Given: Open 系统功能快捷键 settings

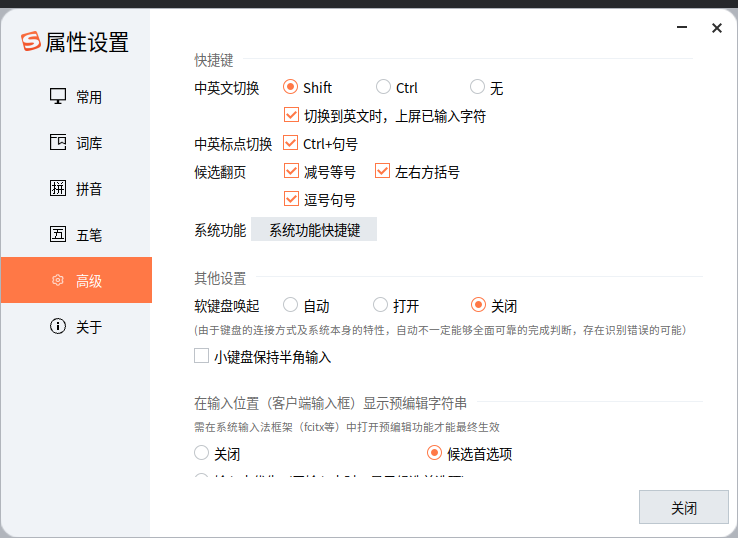Looking at the screenshot, I should point(314,229).
